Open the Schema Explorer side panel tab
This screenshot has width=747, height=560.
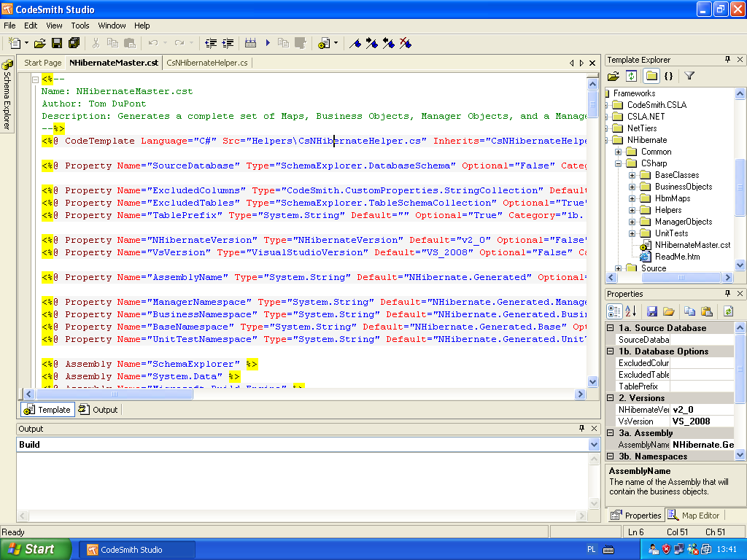(7, 94)
